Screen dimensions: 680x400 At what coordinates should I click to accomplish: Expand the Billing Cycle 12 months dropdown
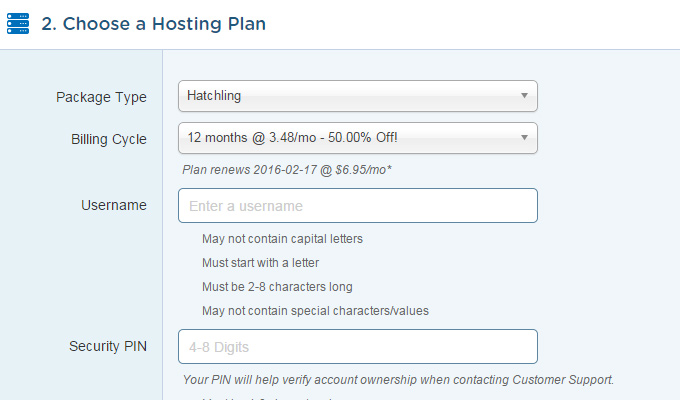click(x=358, y=138)
